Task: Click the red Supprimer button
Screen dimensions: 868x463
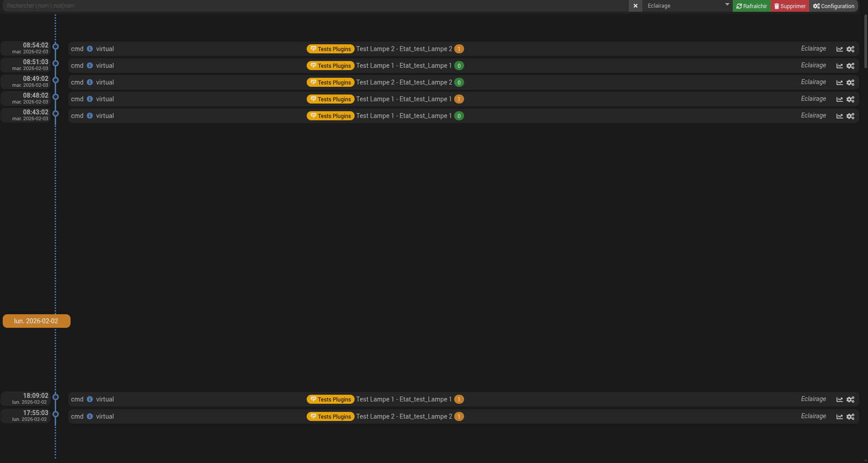Action: pyautogui.click(x=790, y=6)
